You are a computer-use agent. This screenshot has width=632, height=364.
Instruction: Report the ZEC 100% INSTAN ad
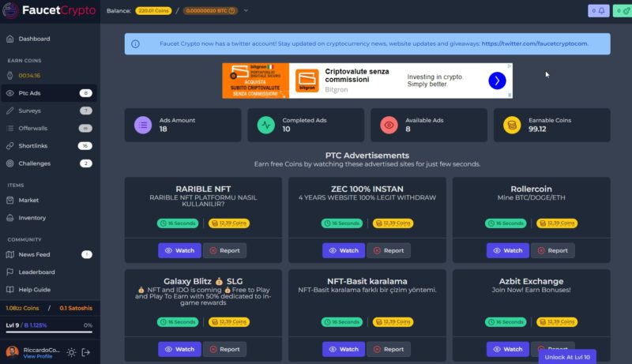tap(388, 250)
